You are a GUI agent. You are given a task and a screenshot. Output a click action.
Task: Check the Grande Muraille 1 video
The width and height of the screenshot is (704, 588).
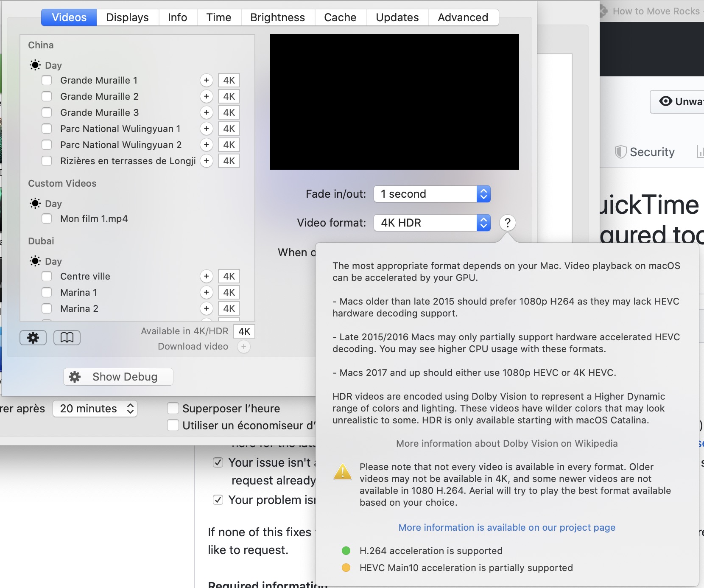(47, 80)
